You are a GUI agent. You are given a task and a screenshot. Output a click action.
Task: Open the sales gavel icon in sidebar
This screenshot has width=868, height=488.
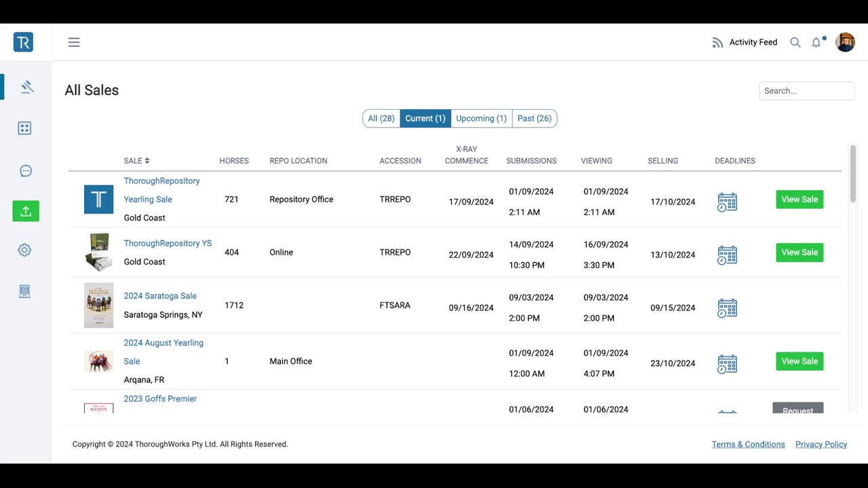(26, 87)
